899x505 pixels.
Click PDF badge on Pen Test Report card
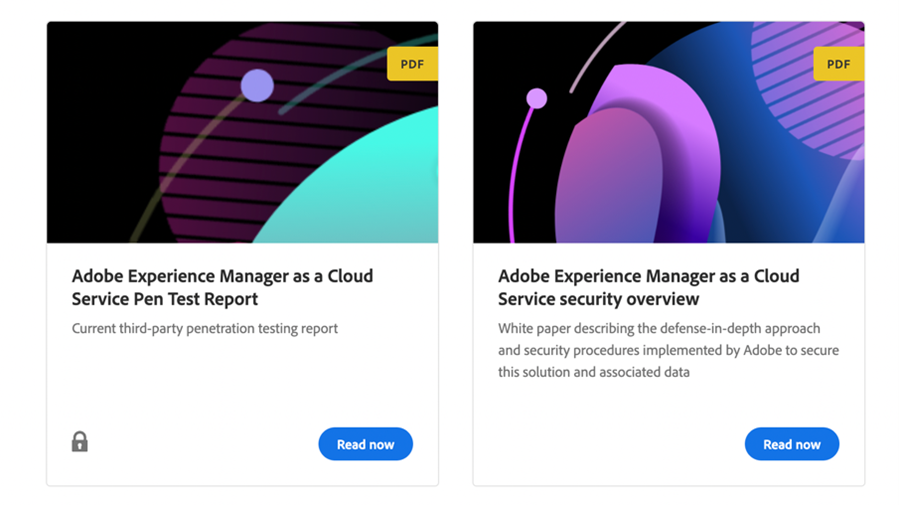tap(412, 64)
